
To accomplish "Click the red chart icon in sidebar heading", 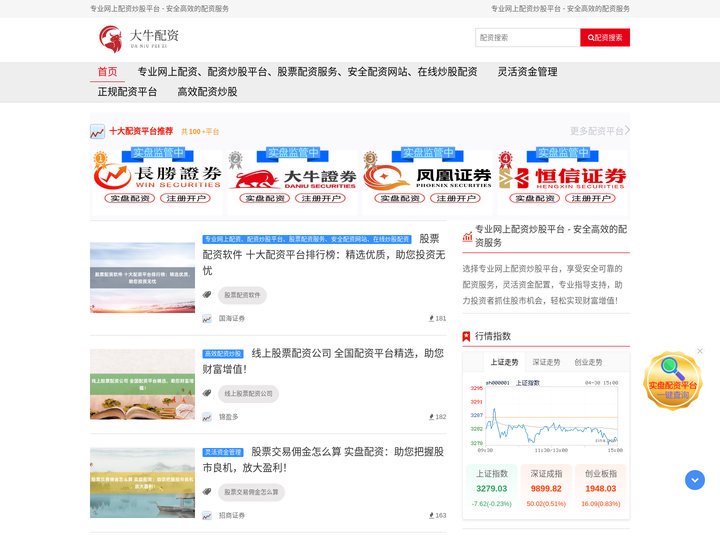I will [467, 237].
